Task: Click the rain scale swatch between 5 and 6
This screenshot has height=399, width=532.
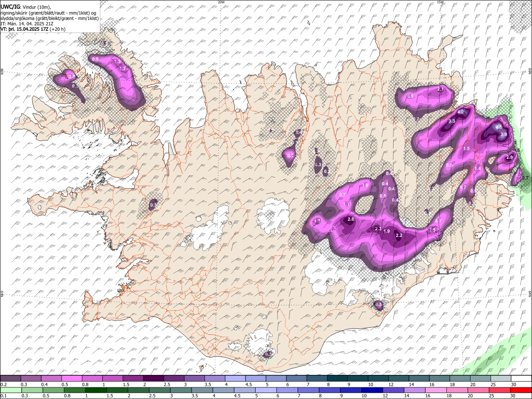Action: (x=266, y=390)
